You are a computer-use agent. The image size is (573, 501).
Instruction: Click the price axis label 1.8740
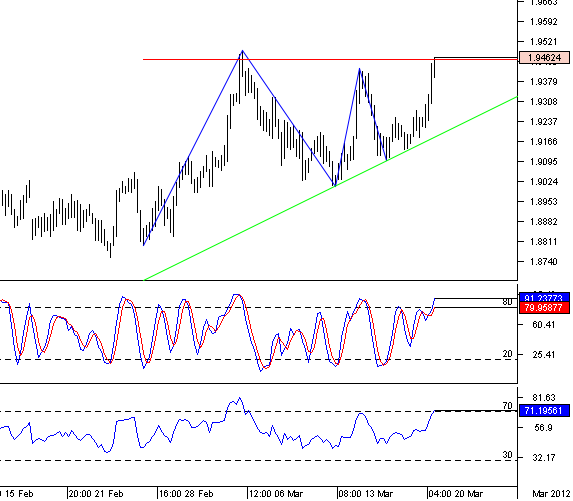(544, 262)
